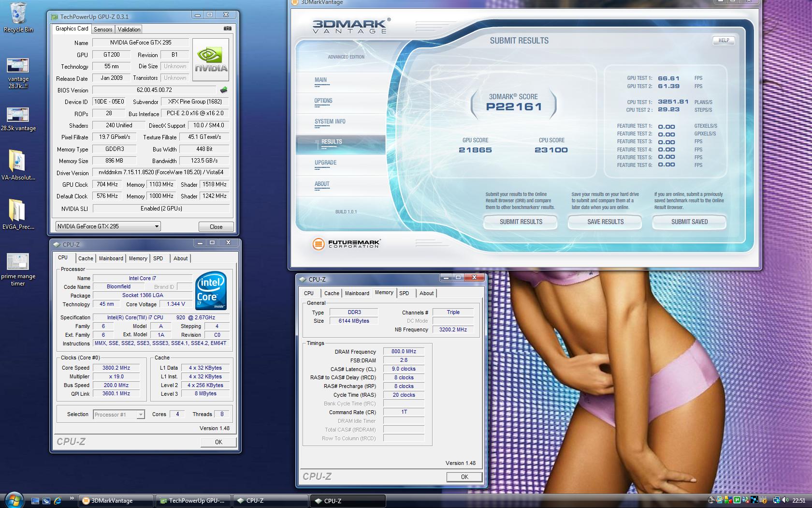
Task: Click the BIOS Version field 62.00.45.00.72
Action: [154, 90]
